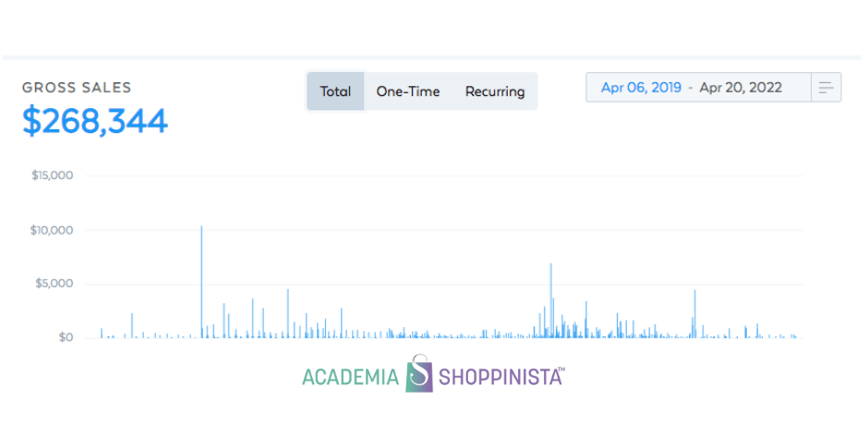Change the Apr 20, 2022 end date
868x448 pixels.
click(741, 88)
